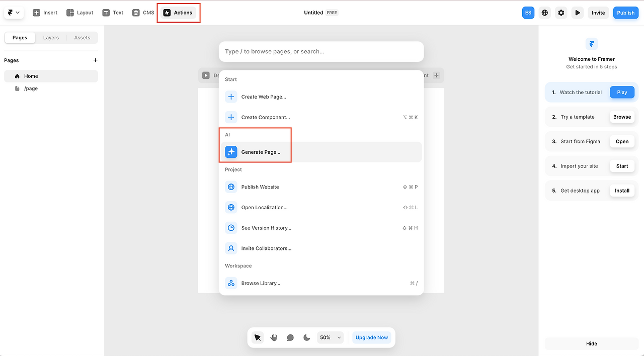Click the Untitled project title
Screen dimensions: 644x356
313,13
